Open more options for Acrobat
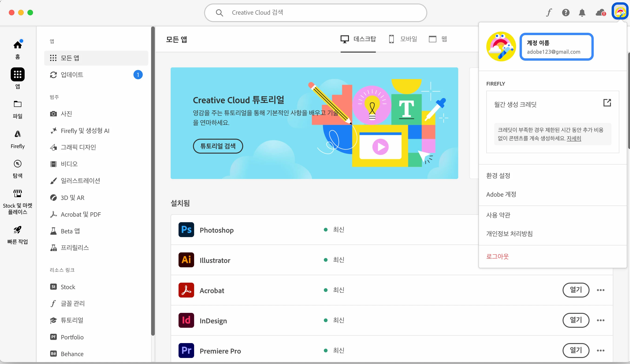Screen dimensions: 630x364 [600, 290]
